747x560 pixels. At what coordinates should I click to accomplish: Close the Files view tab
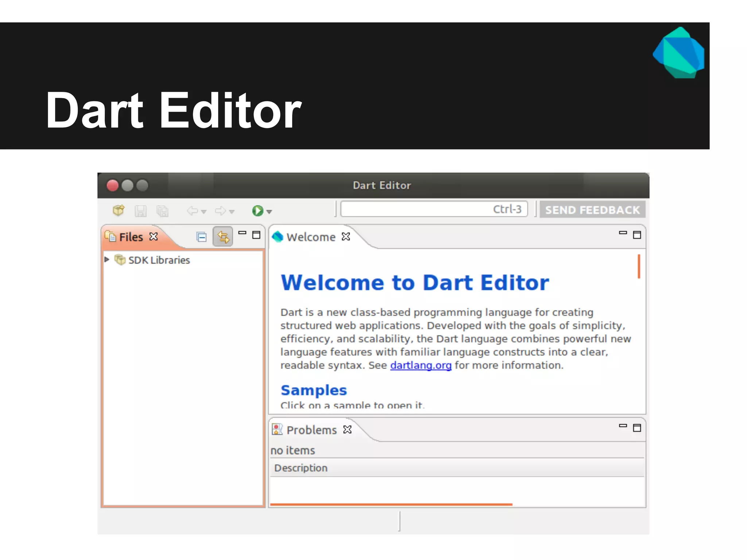pos(154,237)
